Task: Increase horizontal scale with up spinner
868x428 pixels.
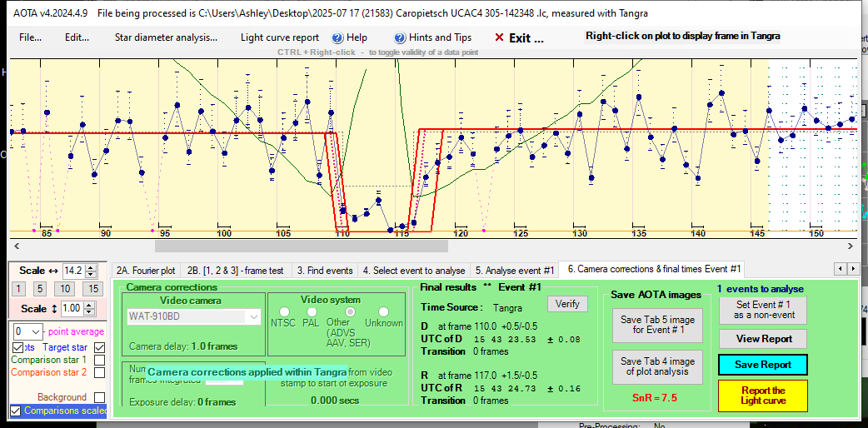Action: [x=92, y=266]
